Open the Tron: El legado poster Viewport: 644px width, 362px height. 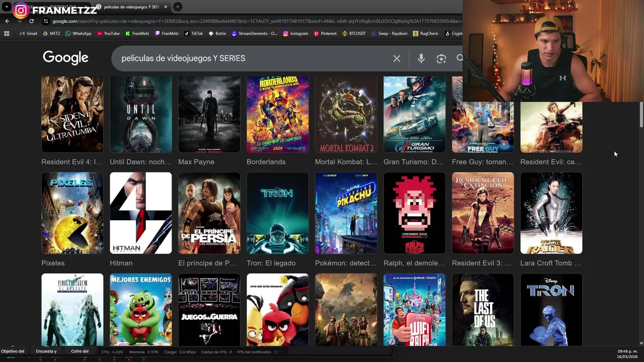[278, 213]
